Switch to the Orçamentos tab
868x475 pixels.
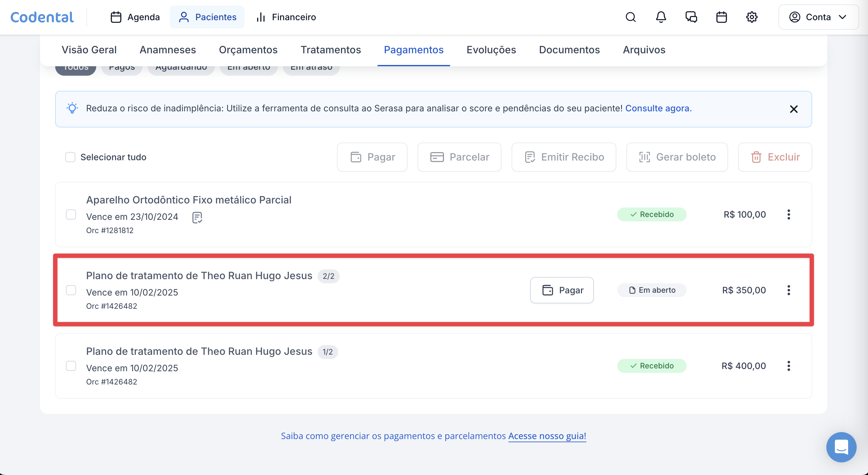[x=248, y=50]
